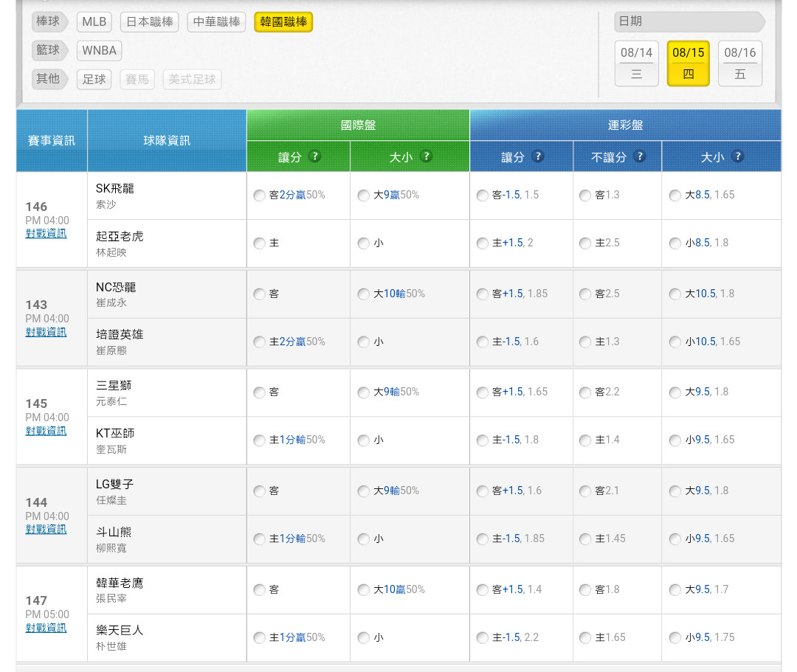Image resolution: width=797 pixels, height=672 pixels.
Task: Open WNBA basketball tab
Action: (x=99, y=50)
